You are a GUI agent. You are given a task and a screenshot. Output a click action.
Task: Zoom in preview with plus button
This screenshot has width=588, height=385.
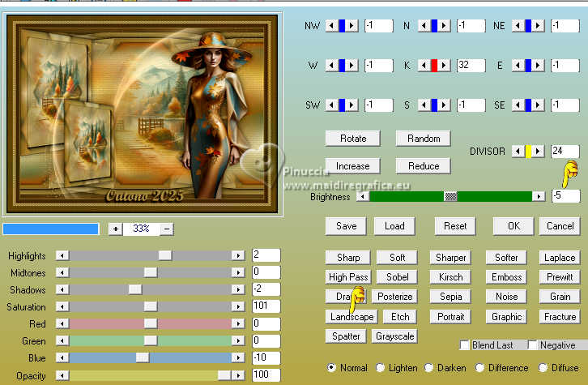[x=116, y=229]
